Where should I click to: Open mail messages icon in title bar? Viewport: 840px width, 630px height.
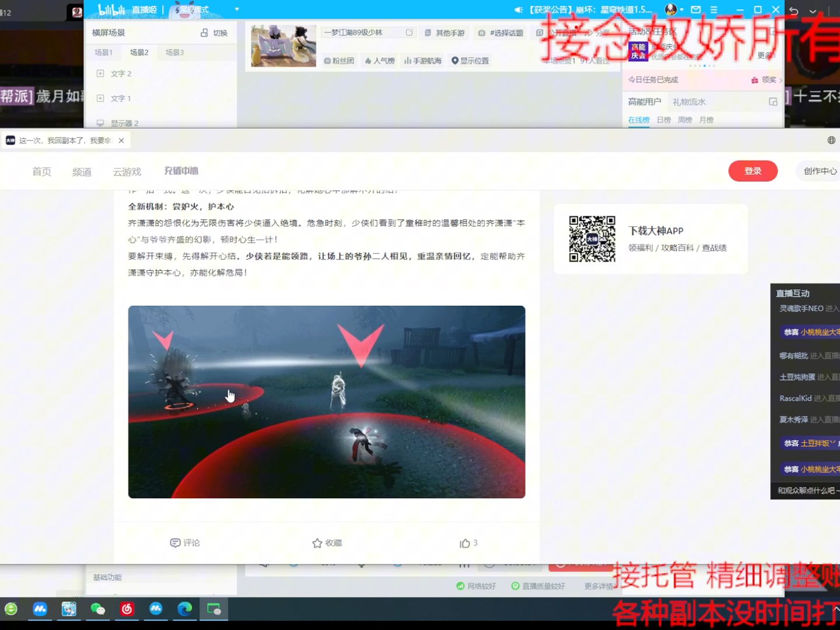pyautogui.click(x=696, y=10)
